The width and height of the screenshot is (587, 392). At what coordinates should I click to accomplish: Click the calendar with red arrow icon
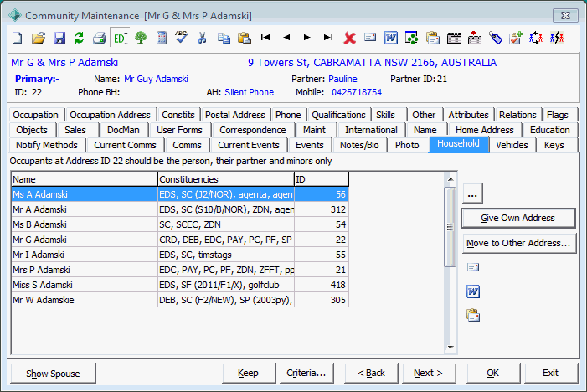click(474, 38)
